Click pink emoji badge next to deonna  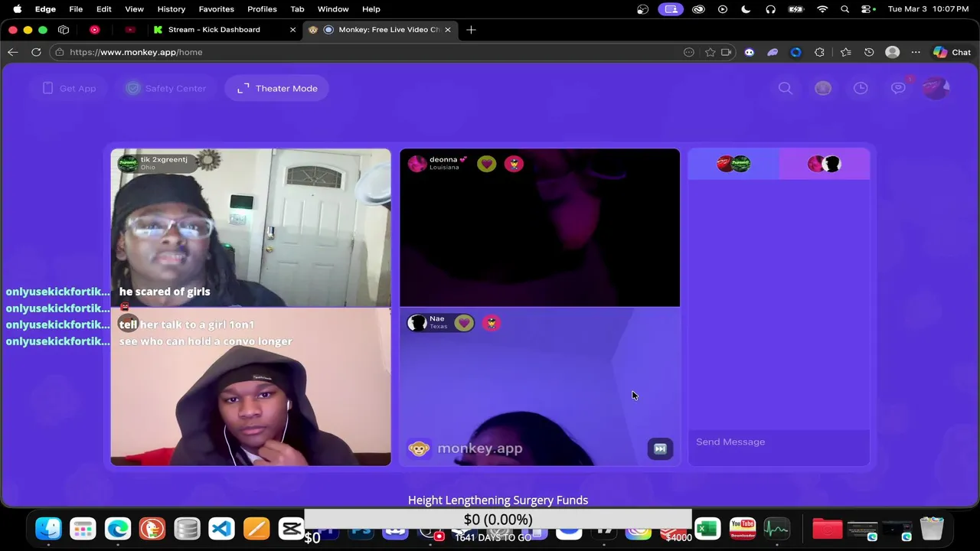tap(514, 164)
